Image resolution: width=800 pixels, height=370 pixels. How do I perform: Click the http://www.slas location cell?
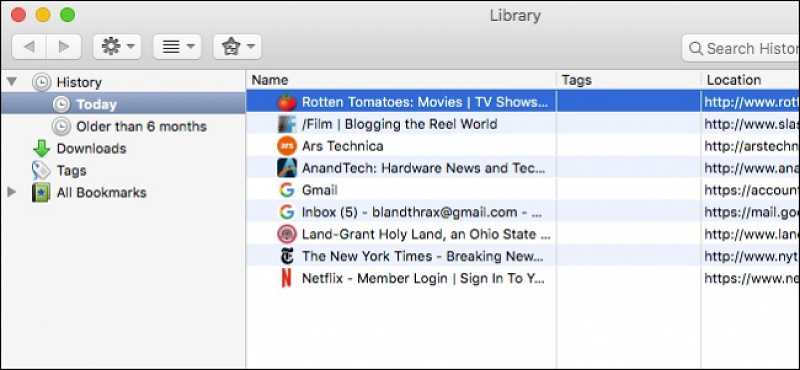click(751, 124)
